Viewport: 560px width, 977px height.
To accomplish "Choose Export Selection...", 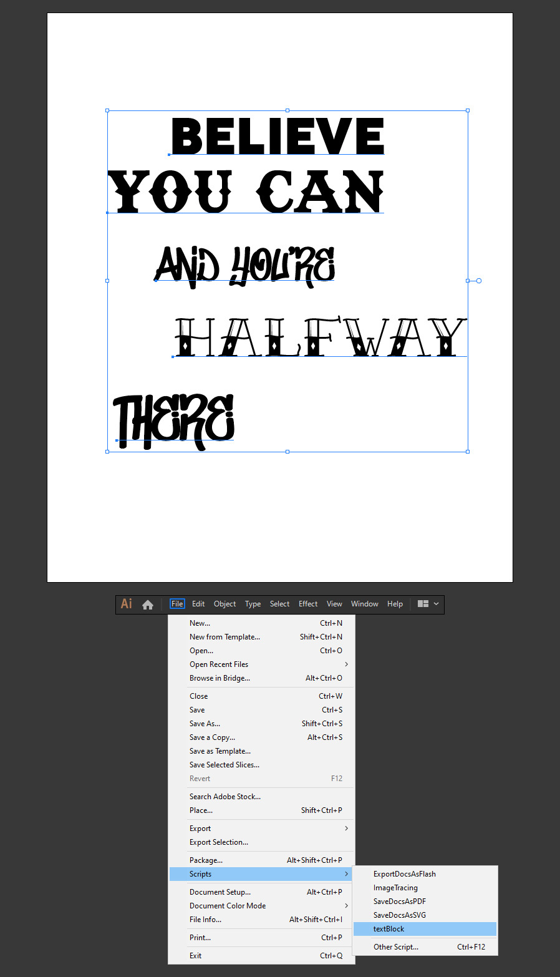I will [x=261, y=842].
